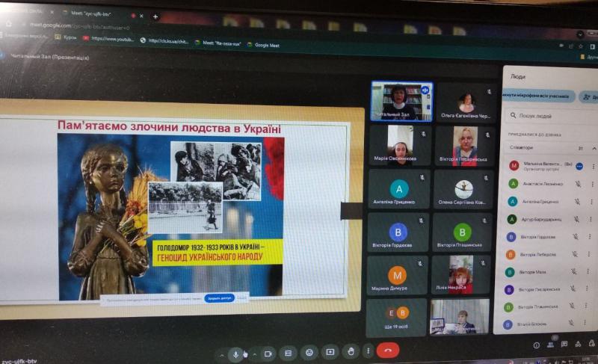Click the meet.google.com address bar
This screenshot has width=598, height=364.
[x=80, y=26]
